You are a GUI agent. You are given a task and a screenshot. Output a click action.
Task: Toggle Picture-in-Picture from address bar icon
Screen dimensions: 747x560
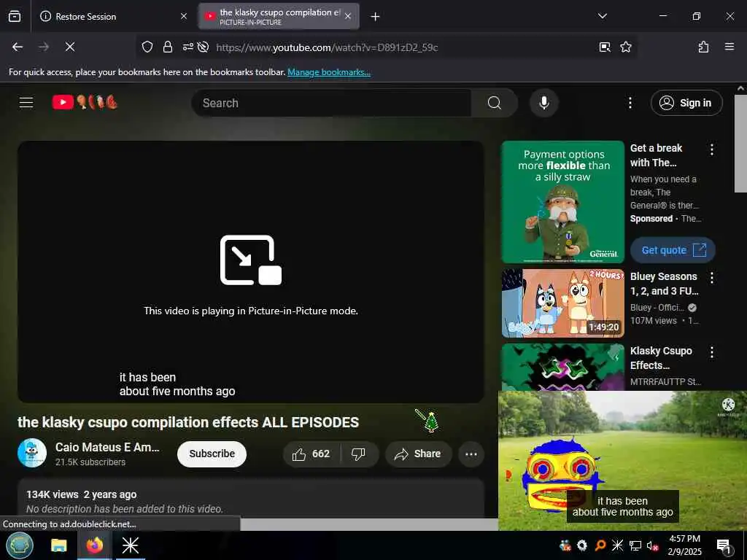tap(605, 47)
